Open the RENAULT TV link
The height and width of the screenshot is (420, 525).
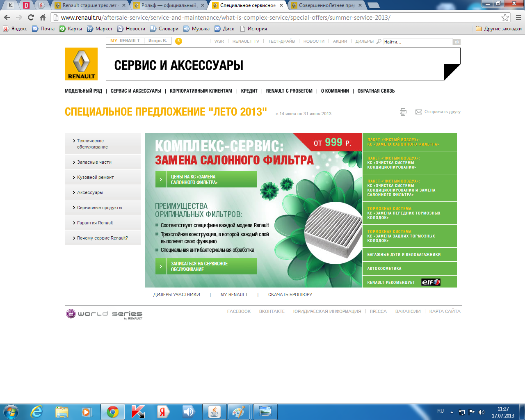[246, 41]
